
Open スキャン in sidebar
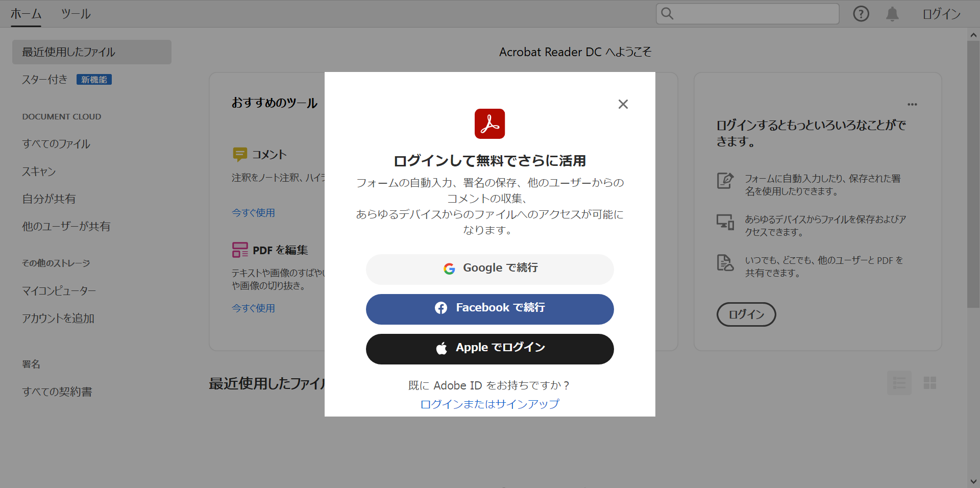(39, 172)
